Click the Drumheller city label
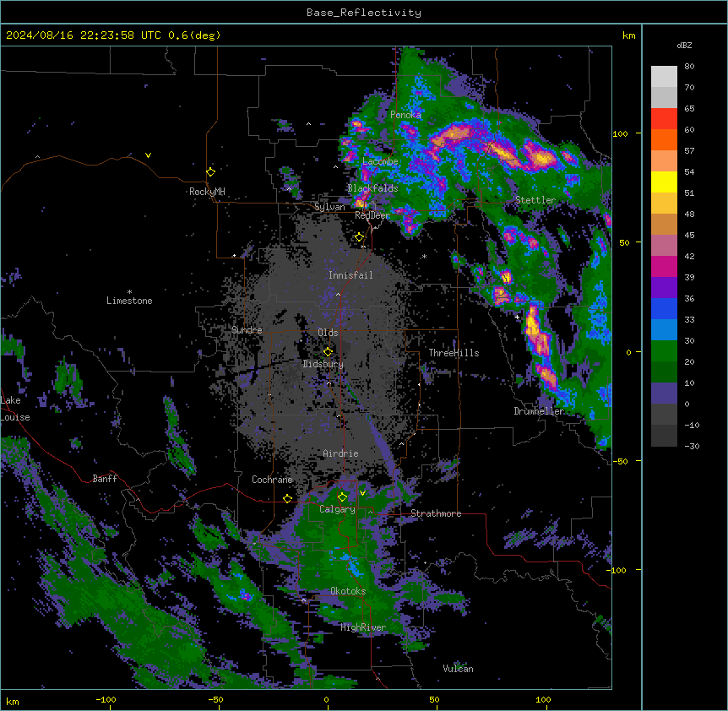 (x=539, y=411)
